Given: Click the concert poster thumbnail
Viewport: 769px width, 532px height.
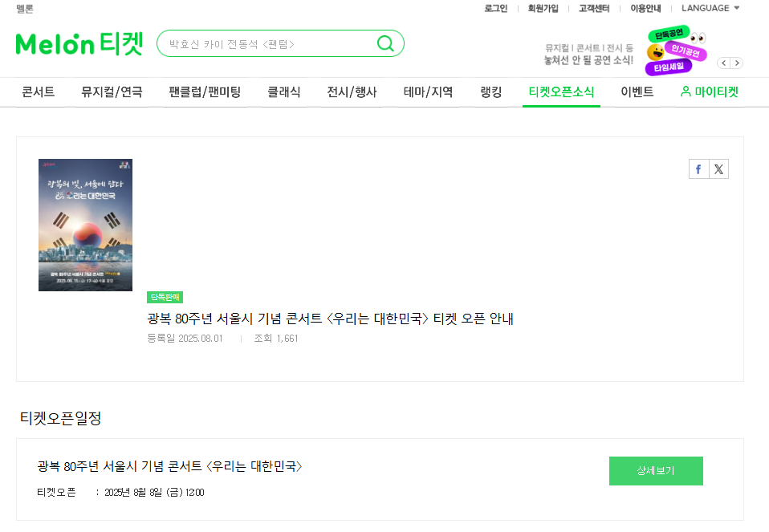Looking at the screenshot, I should 83,225.
